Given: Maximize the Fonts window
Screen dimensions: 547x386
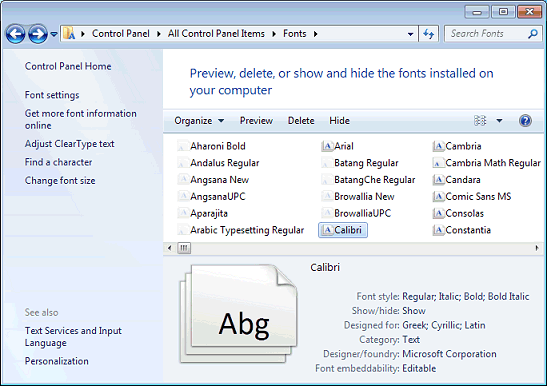Looking at the screenshot, I should point(503,12).
